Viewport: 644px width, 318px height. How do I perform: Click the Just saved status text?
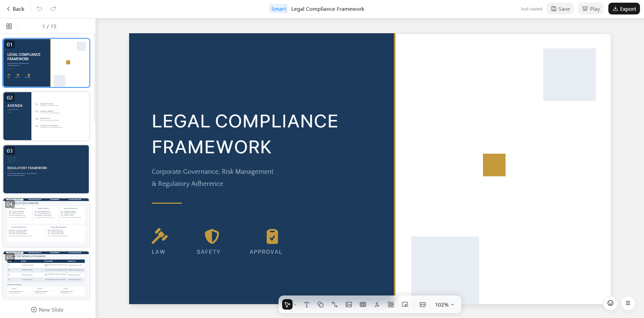pyautogui.click(x=531, y=9)
